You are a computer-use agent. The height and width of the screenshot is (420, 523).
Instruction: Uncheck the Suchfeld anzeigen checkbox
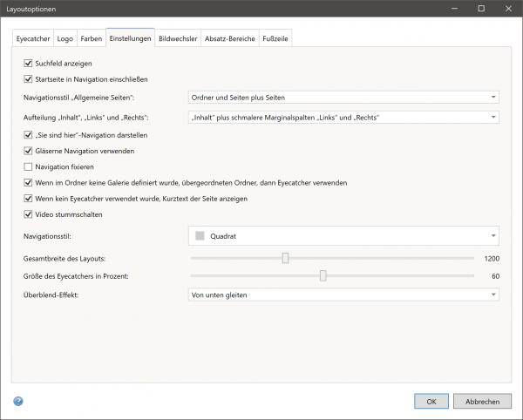[28, 64]
